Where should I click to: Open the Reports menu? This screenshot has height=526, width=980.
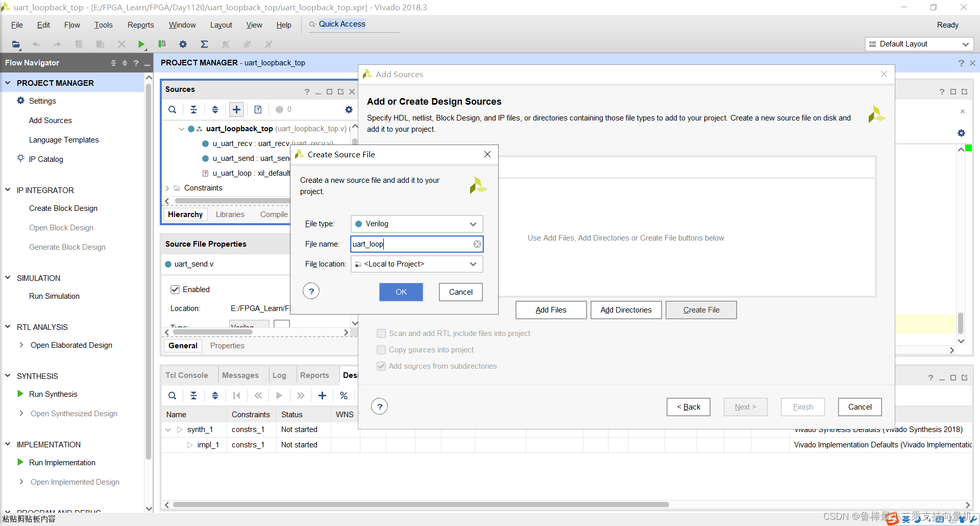tap(140, 25)
